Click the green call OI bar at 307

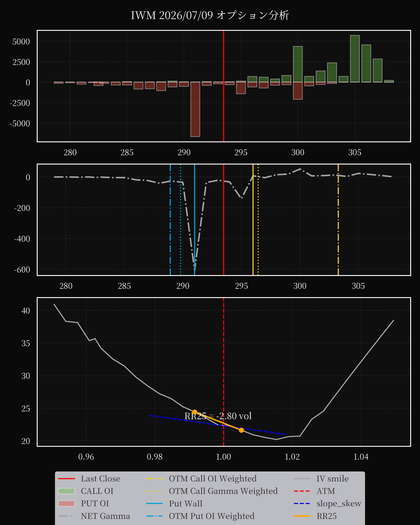tap(378, 71)
